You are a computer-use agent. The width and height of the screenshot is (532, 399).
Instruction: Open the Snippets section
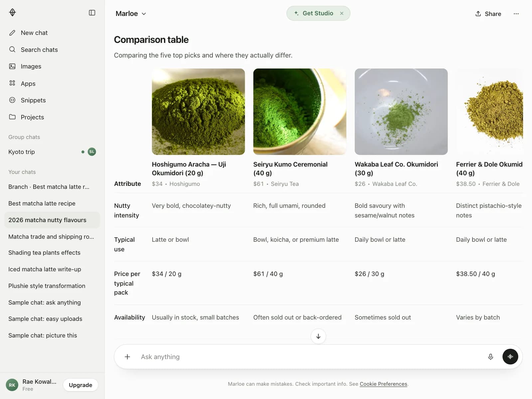(52, 100)
